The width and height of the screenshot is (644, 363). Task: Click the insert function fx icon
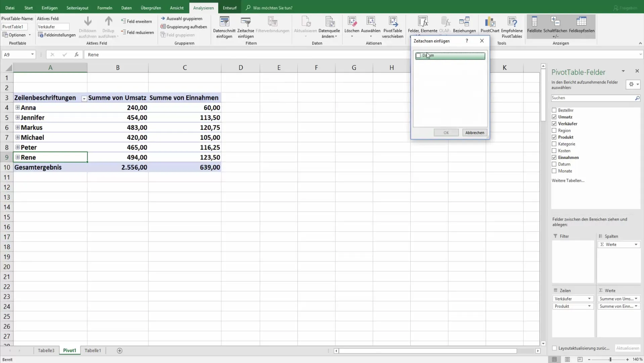pos(77,54)
